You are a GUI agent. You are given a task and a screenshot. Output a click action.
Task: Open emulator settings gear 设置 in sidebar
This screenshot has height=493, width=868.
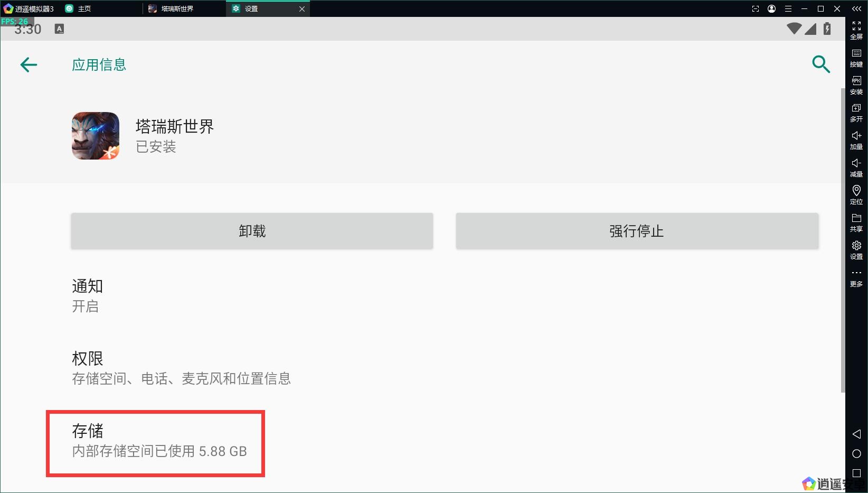pyautogui.click(x=856, y=250)
